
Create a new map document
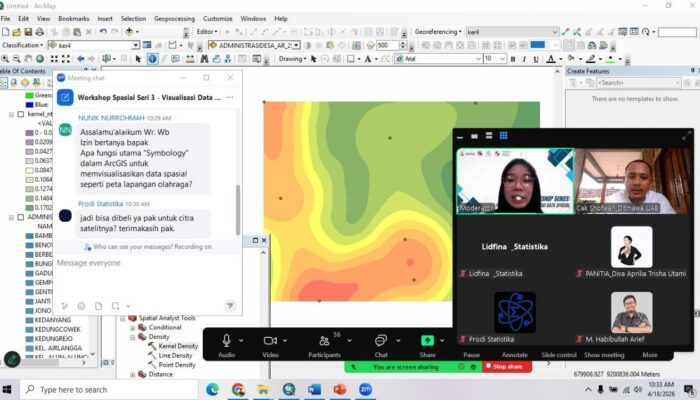[x=5, y=32]
